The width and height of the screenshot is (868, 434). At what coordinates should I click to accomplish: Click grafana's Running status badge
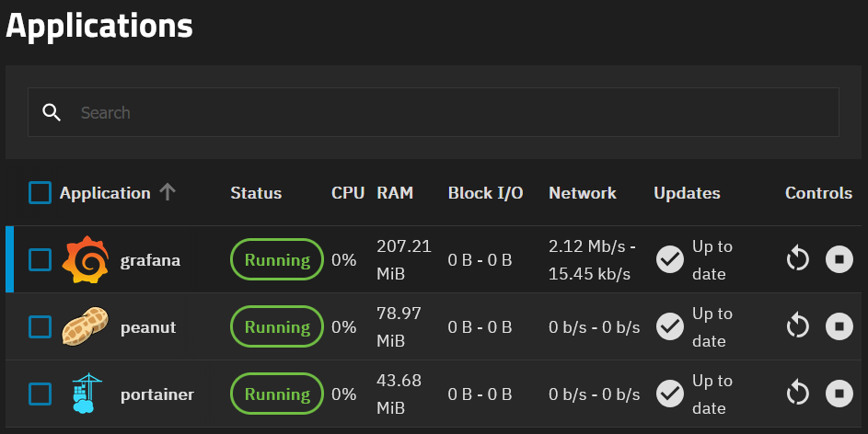pos(277,259)
